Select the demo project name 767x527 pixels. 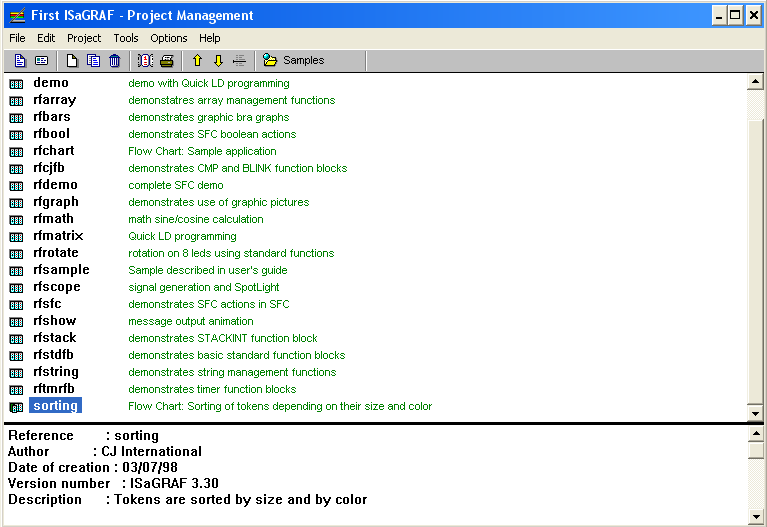click(x=51, y=83)
